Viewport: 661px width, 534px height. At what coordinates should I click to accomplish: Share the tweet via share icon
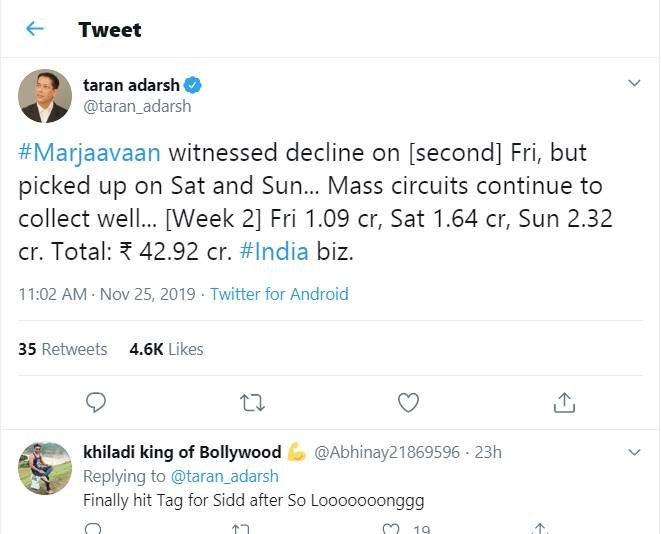tap(564, 402)
